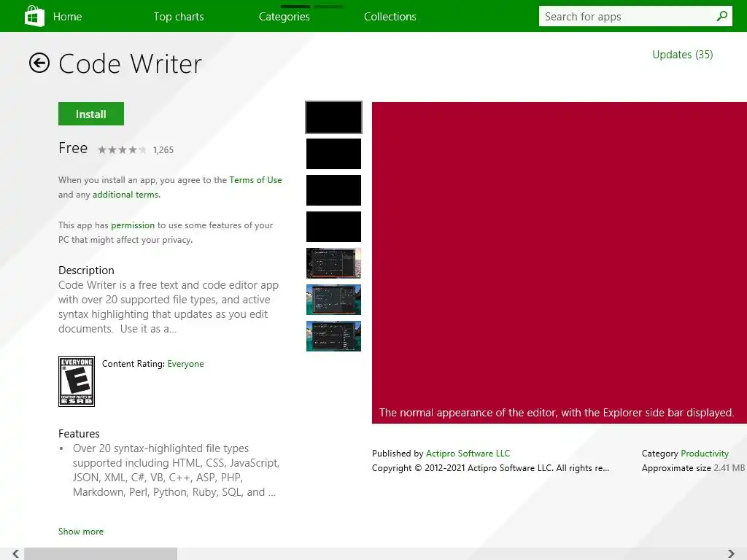Open the additional terms link
747x560 pixels.
click(x=125, y=194)
